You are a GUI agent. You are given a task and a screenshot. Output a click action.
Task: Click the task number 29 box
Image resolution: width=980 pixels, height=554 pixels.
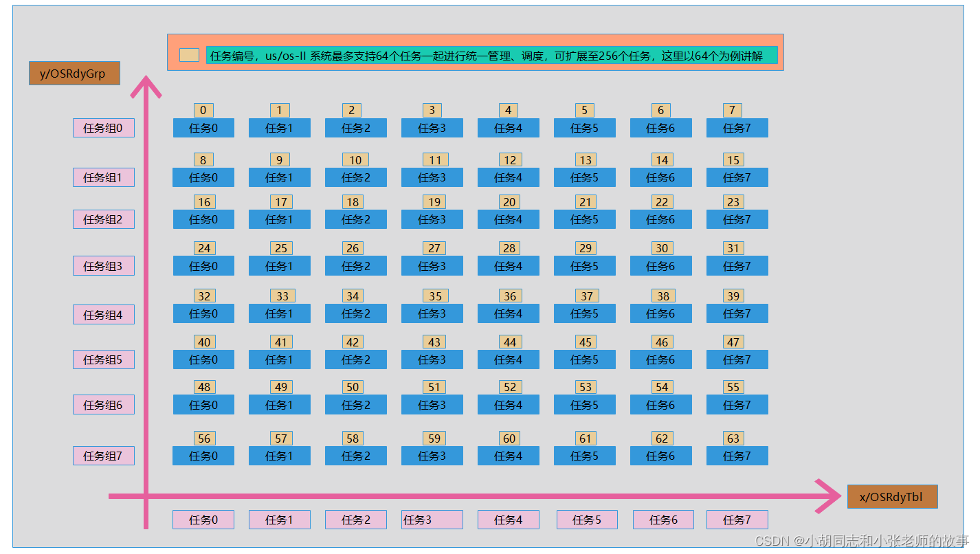586,248
